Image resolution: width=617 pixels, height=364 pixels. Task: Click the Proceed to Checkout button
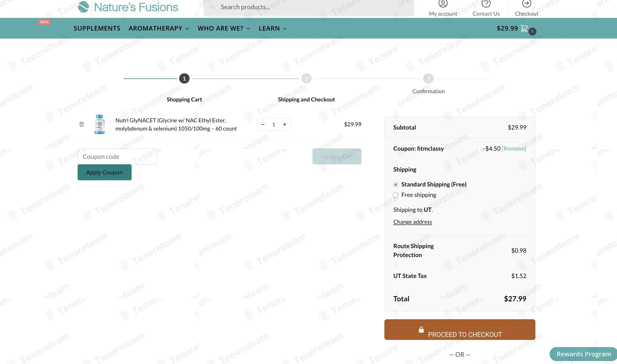tap(460, 330)
